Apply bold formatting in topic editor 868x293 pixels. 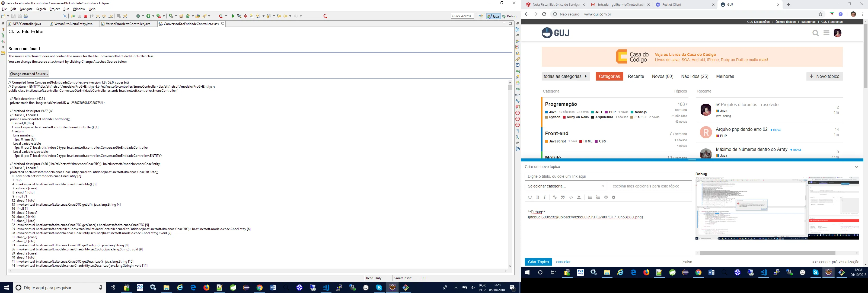538,197
